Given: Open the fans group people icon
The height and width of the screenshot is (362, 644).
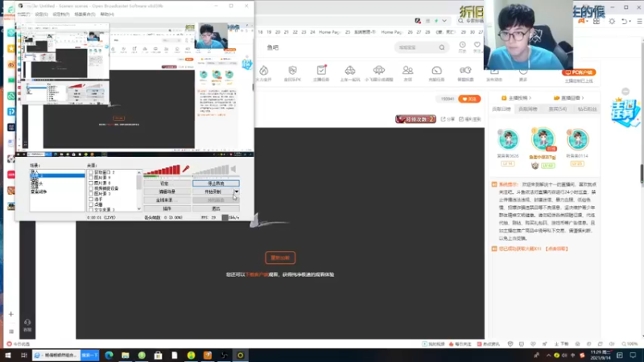Looking at the screenshot, I should (408, 70).
